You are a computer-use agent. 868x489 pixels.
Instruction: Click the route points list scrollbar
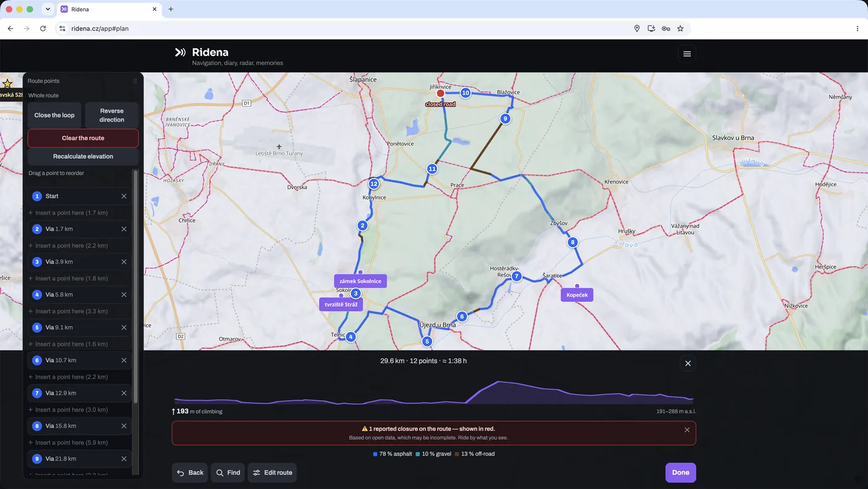coord(136,286)
